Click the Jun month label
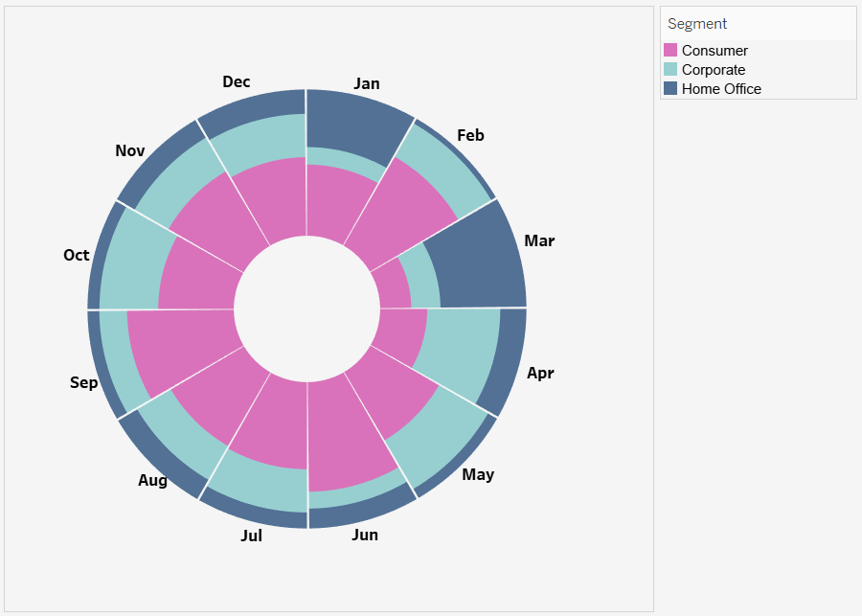Image resolution: width=862 pixels, height=616 pixels. 365,535
